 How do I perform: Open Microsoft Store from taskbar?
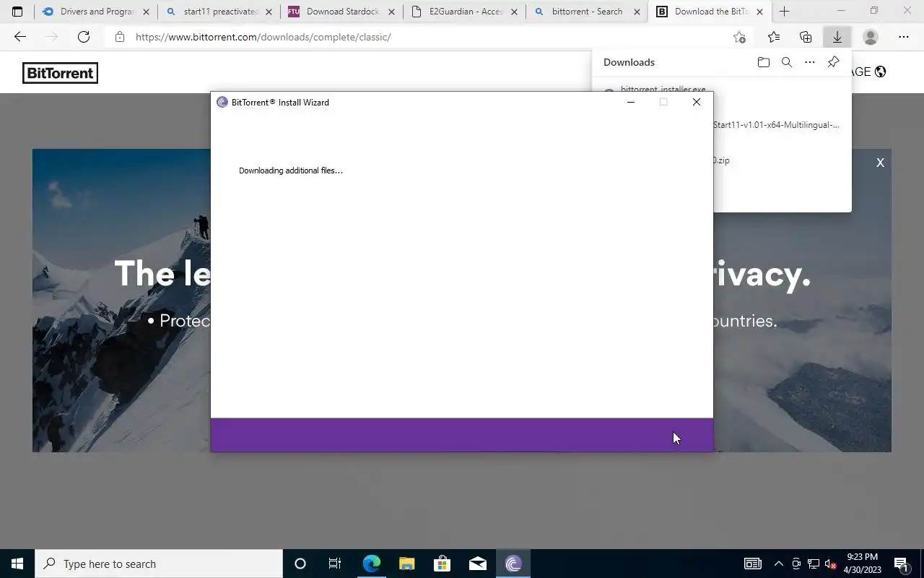tap(442, 564)
